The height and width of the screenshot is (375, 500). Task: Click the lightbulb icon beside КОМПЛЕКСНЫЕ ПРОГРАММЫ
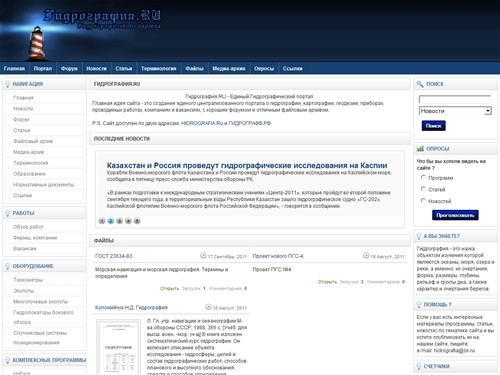tap(8, 360)
